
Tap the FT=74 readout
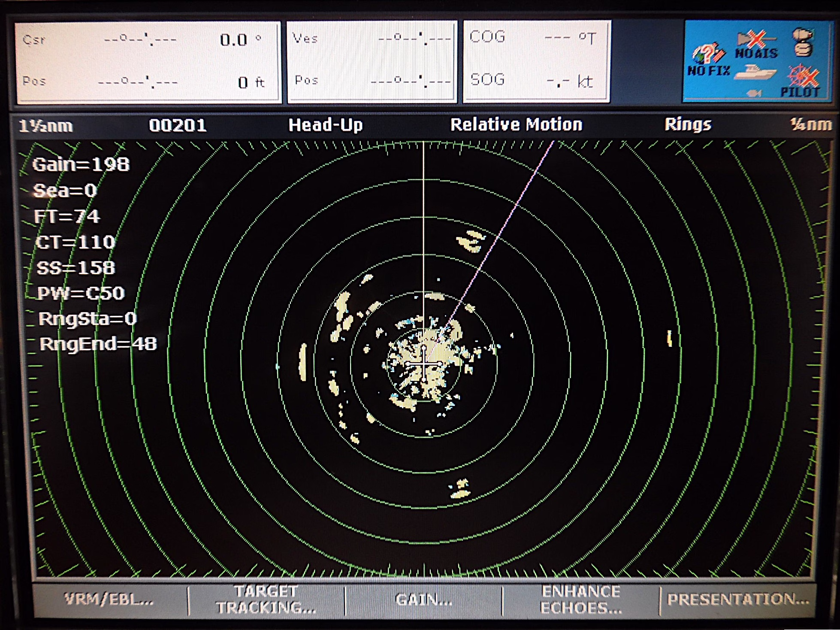tap(67, 216)
